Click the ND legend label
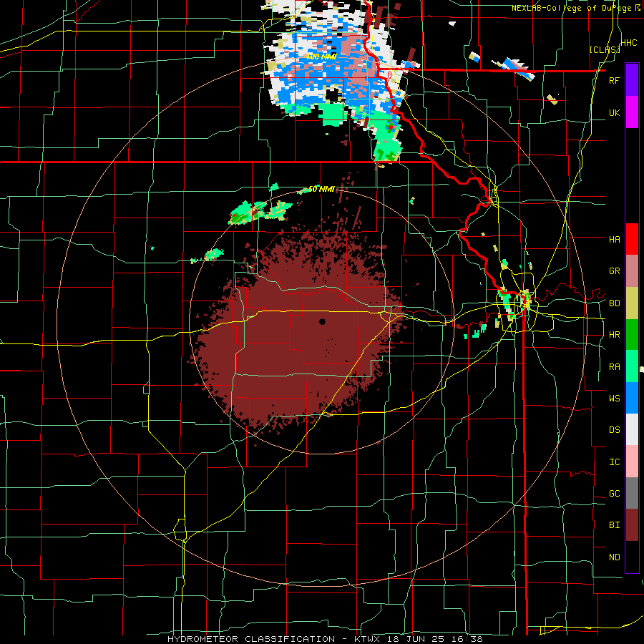644x644 pixels. (614, 557)
